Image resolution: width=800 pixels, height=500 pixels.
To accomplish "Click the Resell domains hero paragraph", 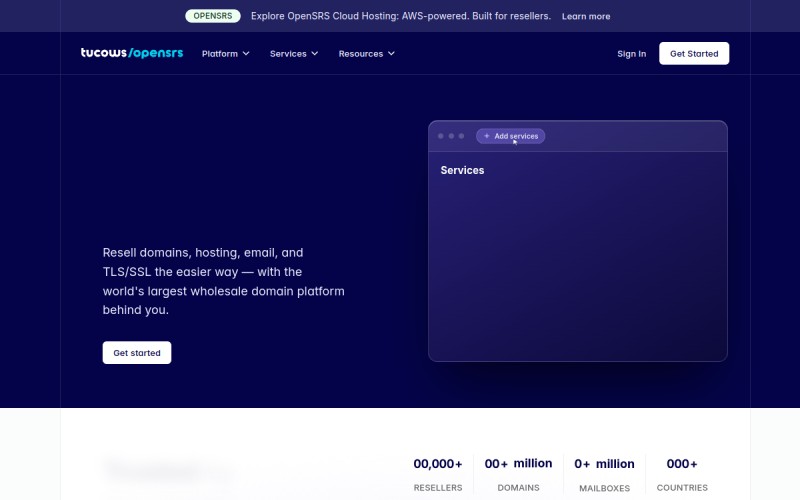I will coord(223,281).
